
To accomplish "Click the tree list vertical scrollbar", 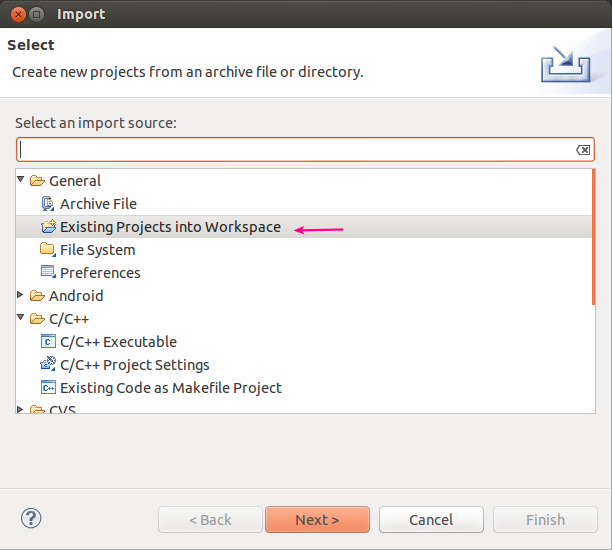I will pos(593,240).
